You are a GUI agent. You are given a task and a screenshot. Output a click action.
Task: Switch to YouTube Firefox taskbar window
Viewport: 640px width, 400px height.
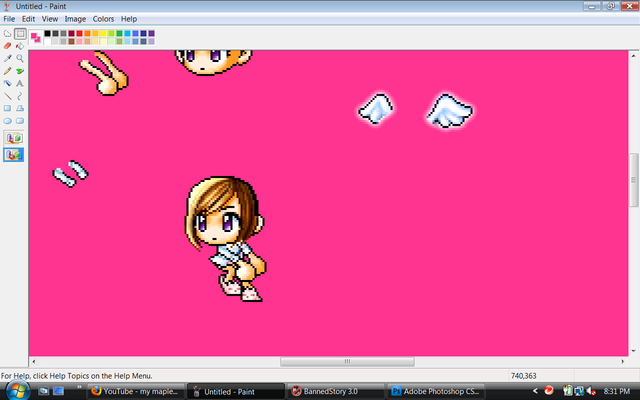pos(135,391)
